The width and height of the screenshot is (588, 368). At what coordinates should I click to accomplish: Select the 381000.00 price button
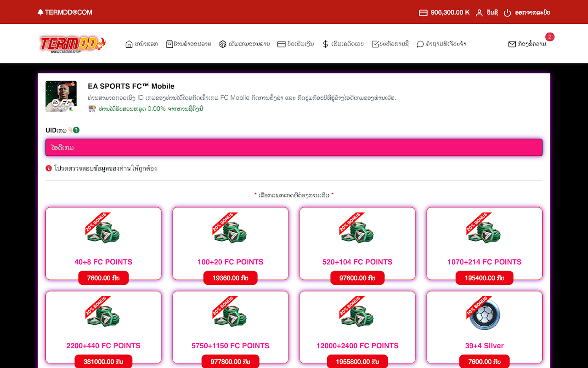103,362
